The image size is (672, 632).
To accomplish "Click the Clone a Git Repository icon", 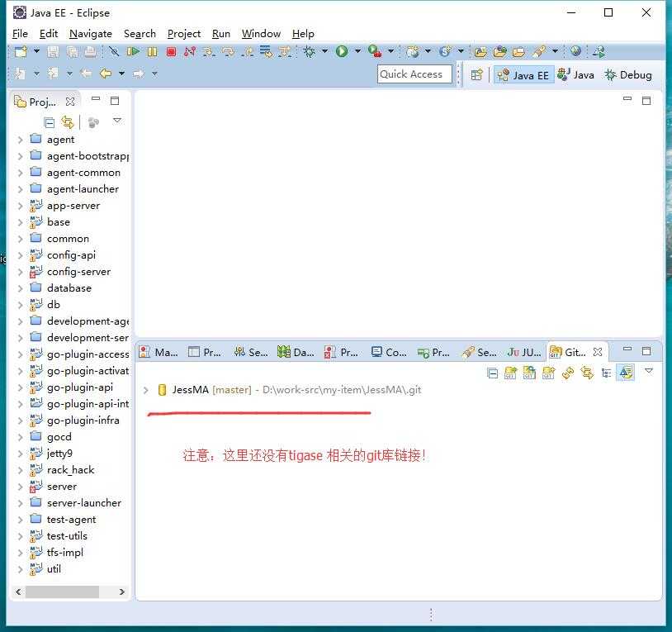I will click(529, 373).
